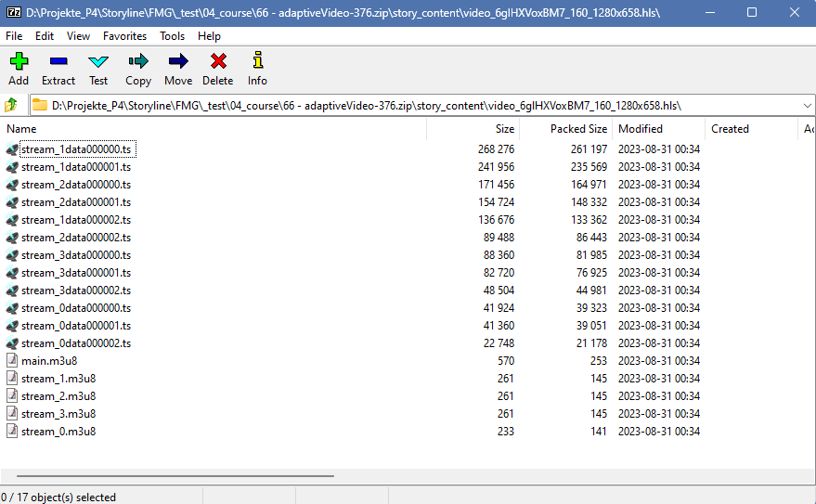The height and width of the screenshot is (504, 816).
Task: Open the Tools menu
Action: 172,36
